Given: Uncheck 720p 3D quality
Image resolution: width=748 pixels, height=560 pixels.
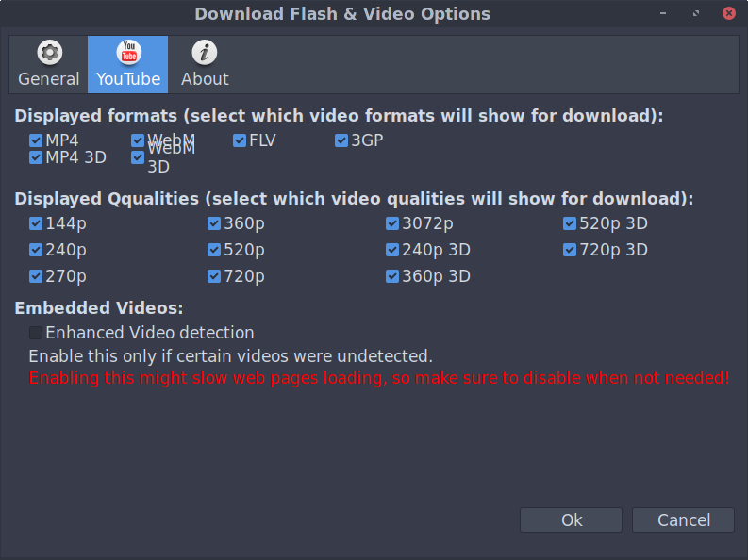Looking at the screenshot, I should 570,250.
